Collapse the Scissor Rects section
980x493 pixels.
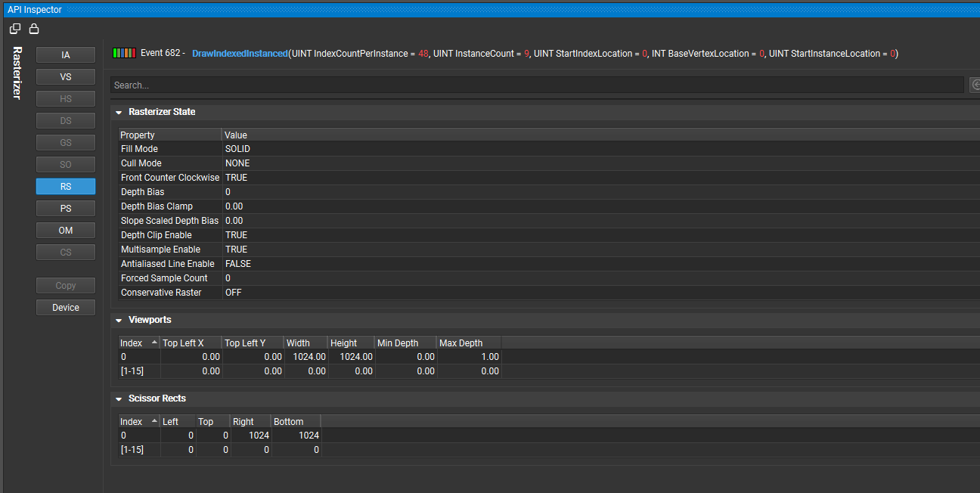[x=119, y=398]
